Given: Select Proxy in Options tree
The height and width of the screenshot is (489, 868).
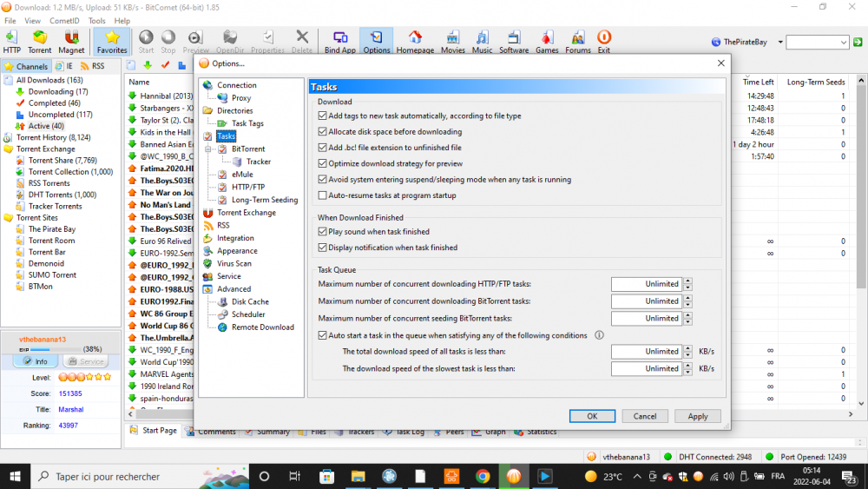Looking at the screenshot, I should pyautogui.click(x=240, y=98).
